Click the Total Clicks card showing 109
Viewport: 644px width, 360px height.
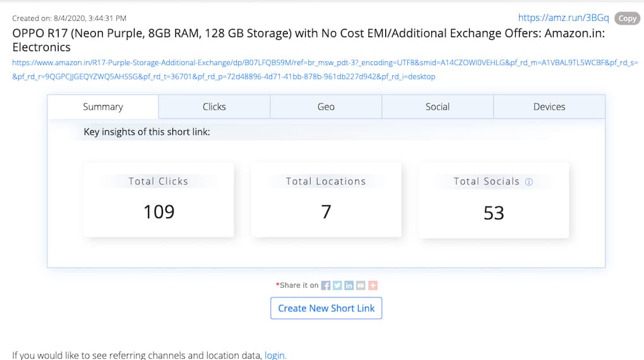click(158, 200)
